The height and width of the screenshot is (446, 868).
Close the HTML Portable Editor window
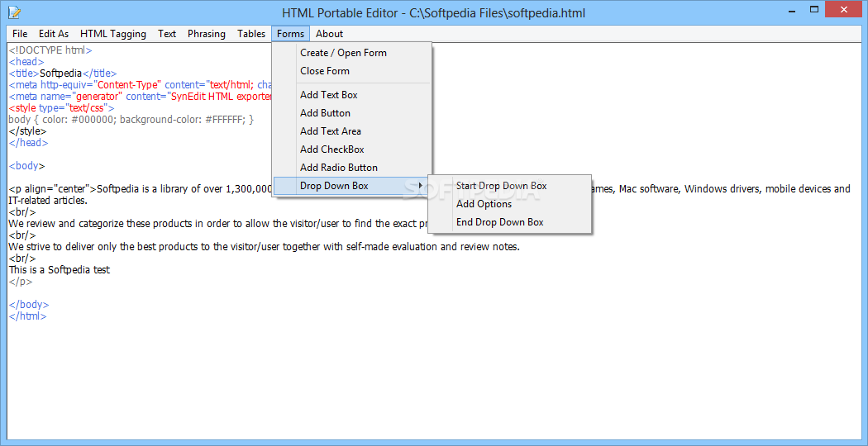click(x=845, y=9)
